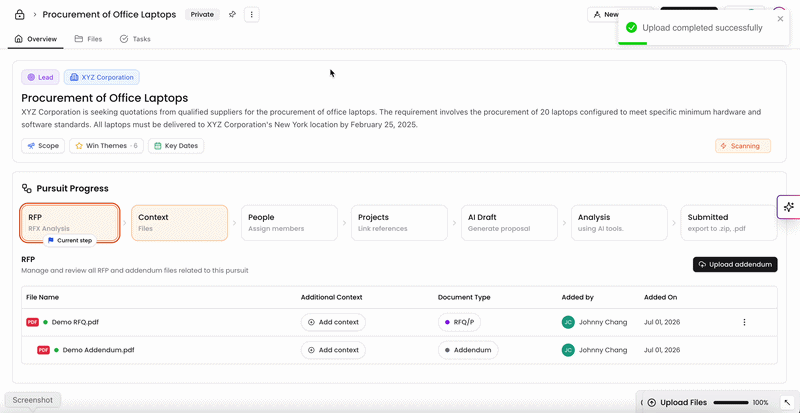Viewport: 800px width, 413px height.
Task: Click Johnny Chang avatar in RFQ row
Action: click(x=568, y=322)
